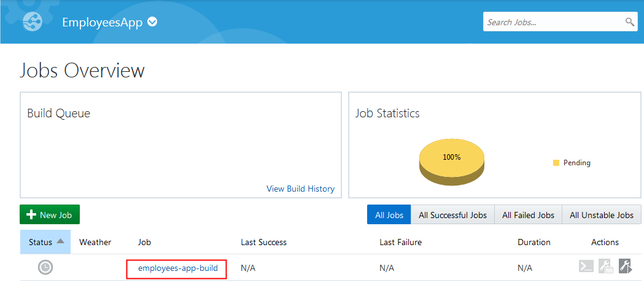Open the EmployeesApp project dropdown arrow

tap(152, 22)
